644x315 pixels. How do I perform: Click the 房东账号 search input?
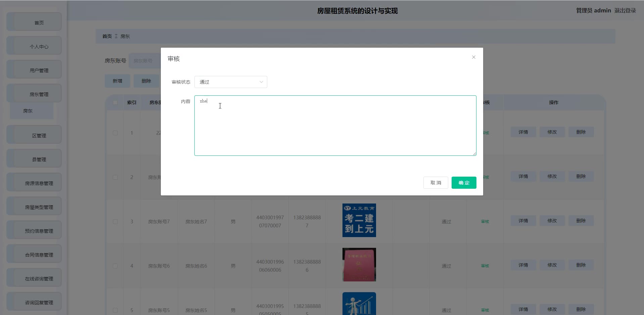coord(145,61)
